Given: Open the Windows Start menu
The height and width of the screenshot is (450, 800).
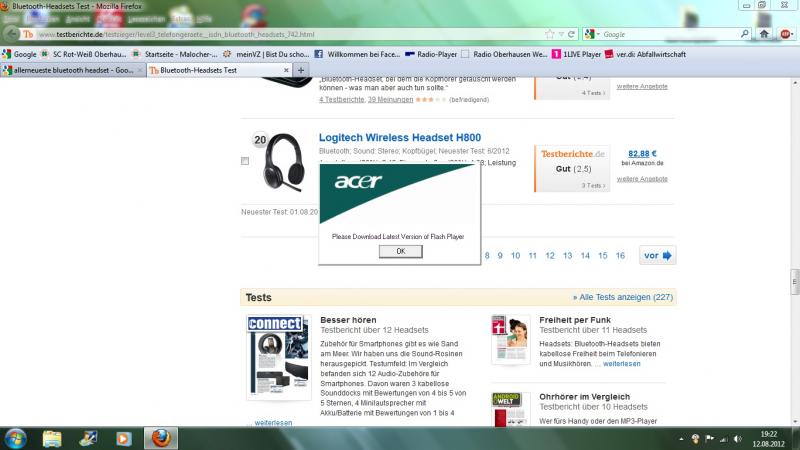Looking at the screenshot, I should (x=17, y=437).
